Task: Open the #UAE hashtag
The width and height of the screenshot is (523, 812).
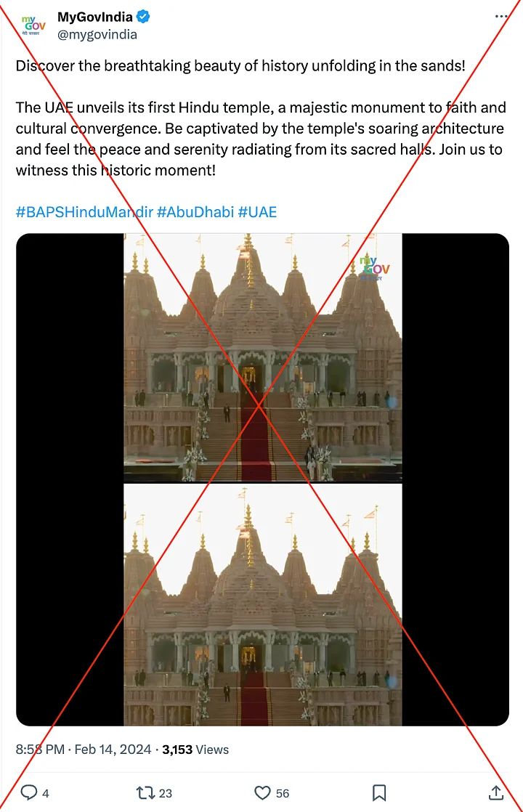Action: tap(257, 212)
